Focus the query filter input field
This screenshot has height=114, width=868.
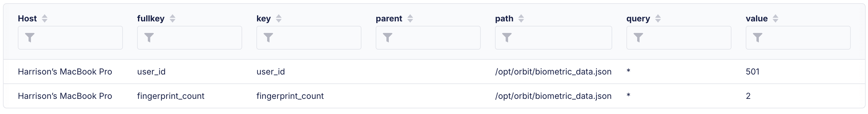point(679,38)
